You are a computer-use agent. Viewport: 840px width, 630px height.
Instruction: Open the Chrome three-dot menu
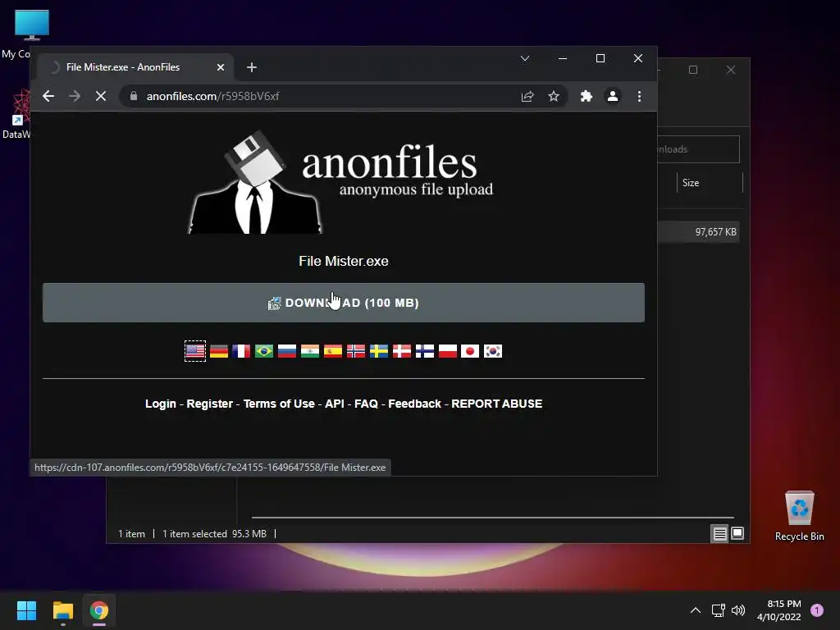click(x=639, y=97)
